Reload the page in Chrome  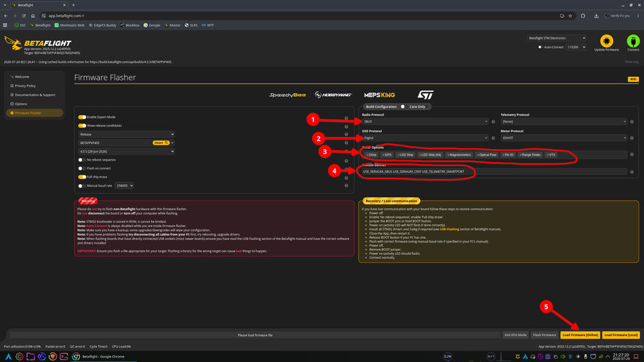[24, 16]
